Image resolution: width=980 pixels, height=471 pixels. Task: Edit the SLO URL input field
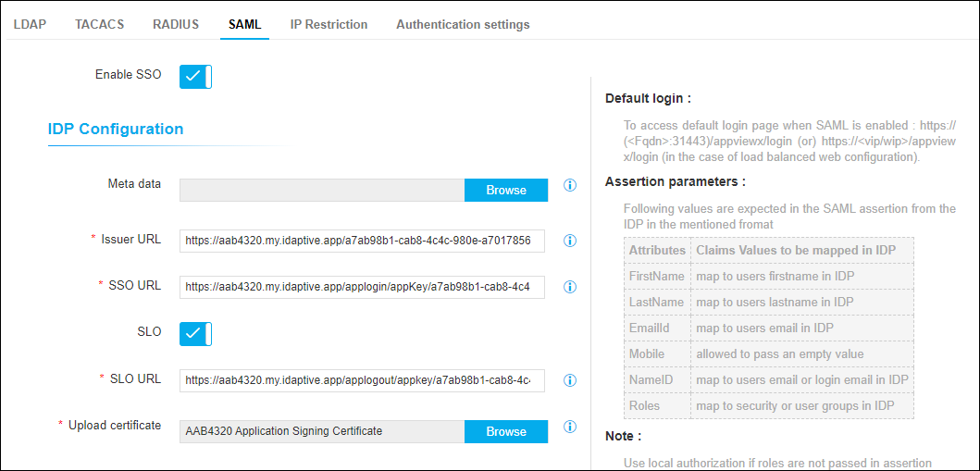(x=362, y=379)
